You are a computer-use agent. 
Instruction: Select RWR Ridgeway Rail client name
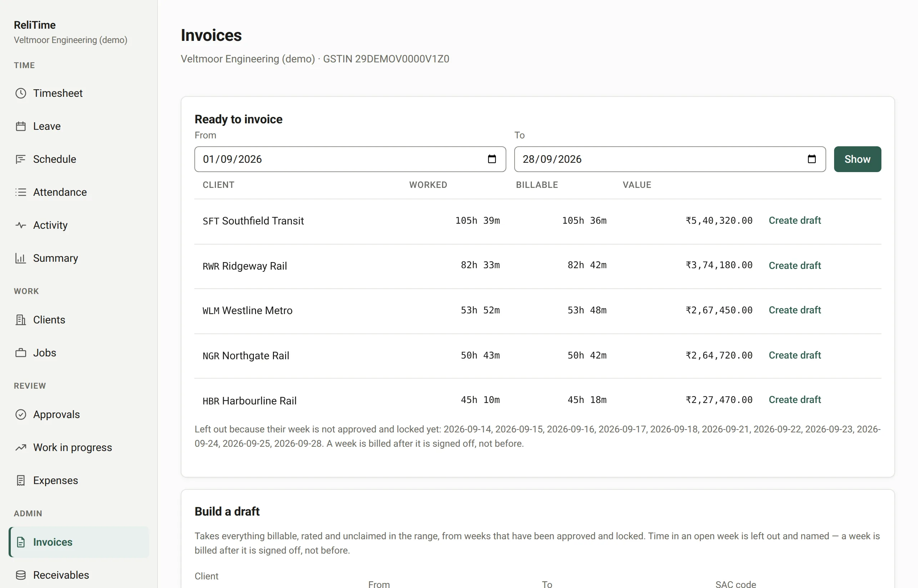245,266
